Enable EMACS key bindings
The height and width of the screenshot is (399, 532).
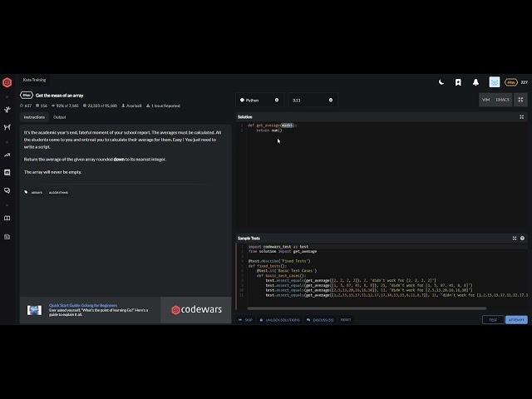[x=502, y=100]
